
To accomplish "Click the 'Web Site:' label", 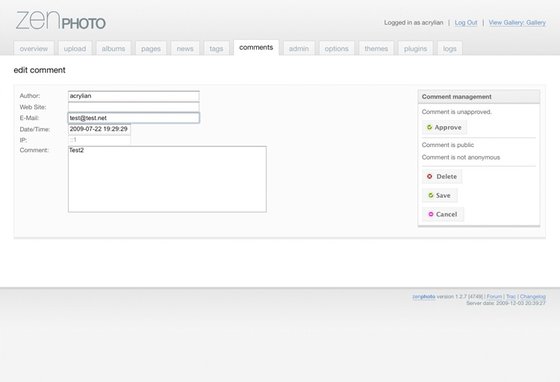I will pyautogui.click(x=33, y=107).
